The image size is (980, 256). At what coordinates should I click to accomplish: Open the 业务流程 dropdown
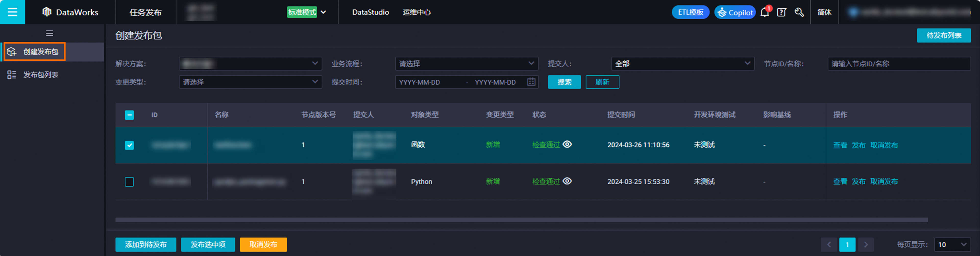point(466,64)
